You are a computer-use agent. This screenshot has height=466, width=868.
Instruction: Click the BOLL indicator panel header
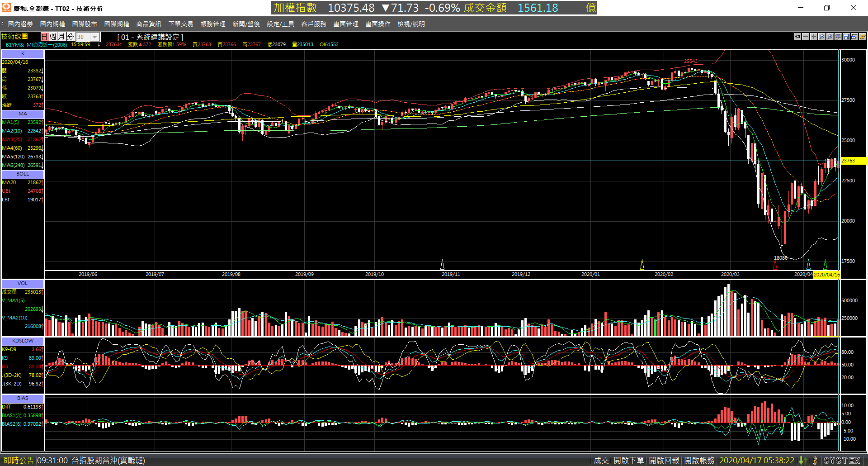click(23, 174)
